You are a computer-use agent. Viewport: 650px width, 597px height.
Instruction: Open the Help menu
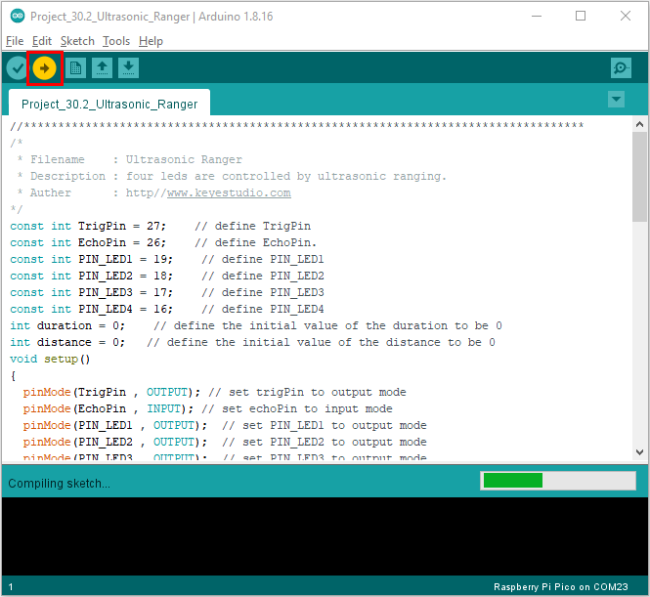151,41
